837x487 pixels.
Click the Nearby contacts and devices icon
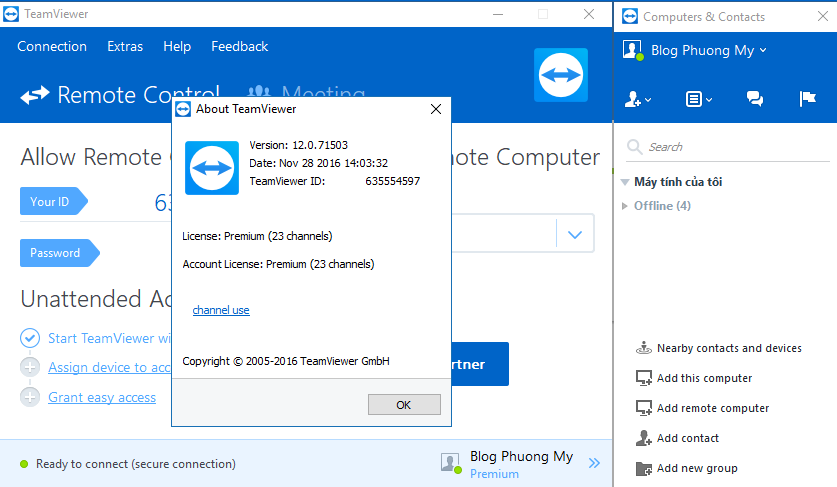(644, 348)
